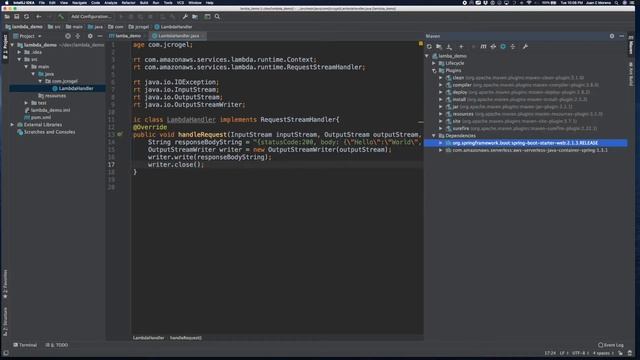Expand the clean plugin node
The height and width of the screenshot is (360, 640).
[x=441, y=78]
